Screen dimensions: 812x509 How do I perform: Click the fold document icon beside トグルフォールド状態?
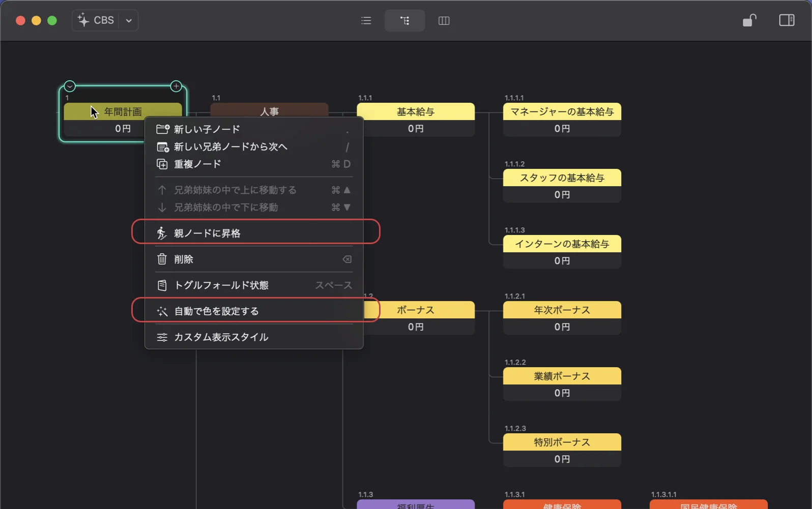click(x=162, y=285)
